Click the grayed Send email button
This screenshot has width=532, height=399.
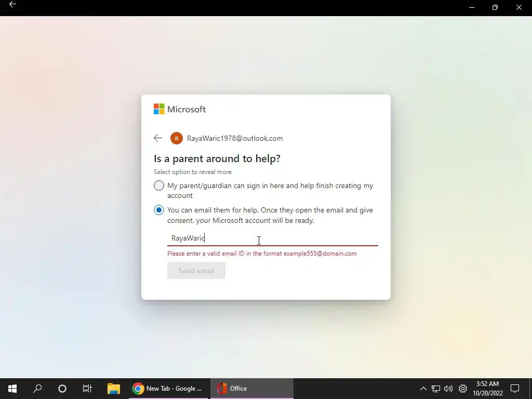pos(196,271)
